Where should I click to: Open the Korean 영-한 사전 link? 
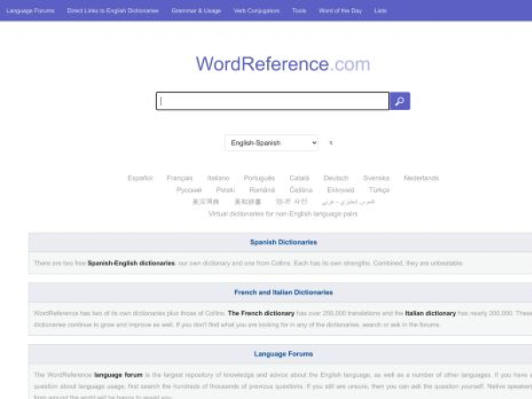click(x=292, y=202)
